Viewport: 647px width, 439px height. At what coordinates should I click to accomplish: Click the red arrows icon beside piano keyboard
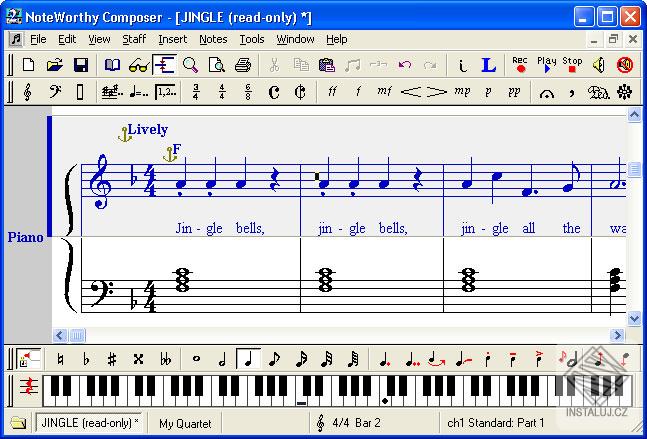[29, 388]
